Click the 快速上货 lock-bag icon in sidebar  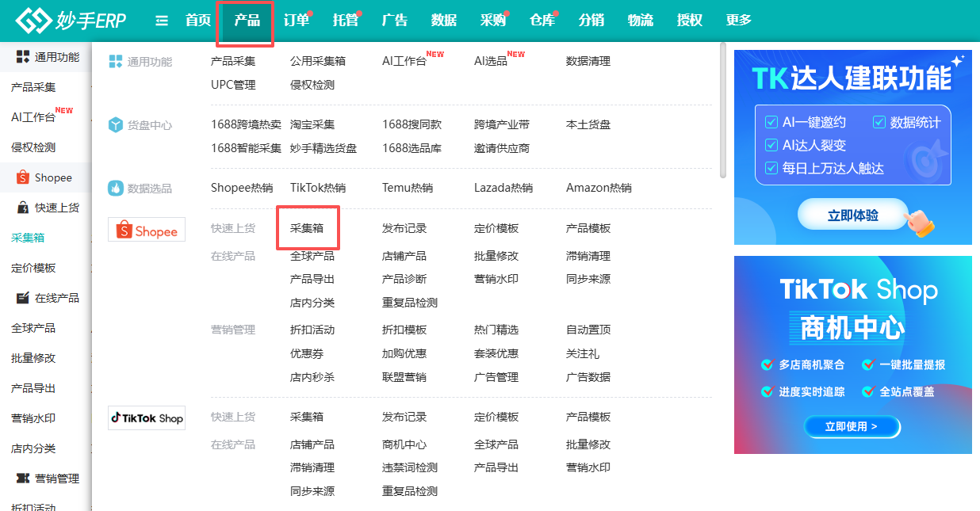(x=22, y=208)
